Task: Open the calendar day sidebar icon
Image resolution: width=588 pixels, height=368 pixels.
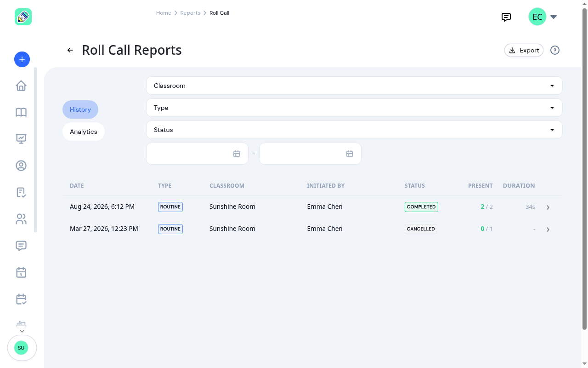Action: click(21, 272)
